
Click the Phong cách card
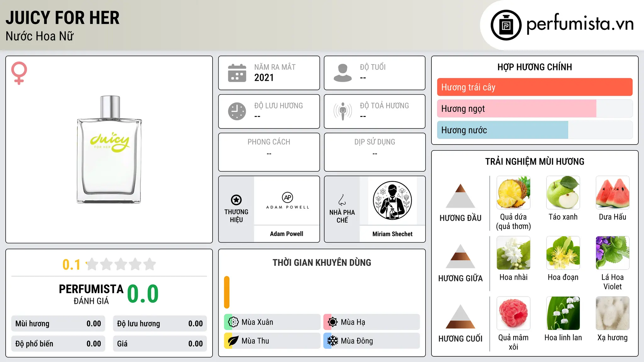[x=269, y=152]
